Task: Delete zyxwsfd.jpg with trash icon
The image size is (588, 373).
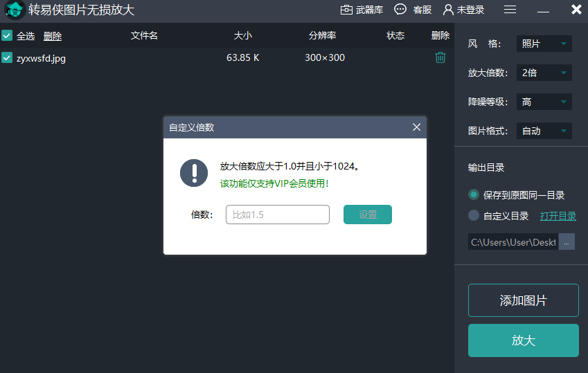Action: coord(440,58)
